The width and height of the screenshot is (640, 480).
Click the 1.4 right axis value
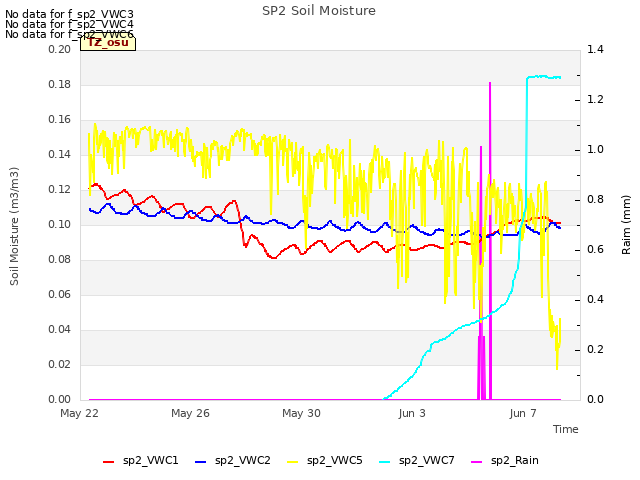pos(595,49)
